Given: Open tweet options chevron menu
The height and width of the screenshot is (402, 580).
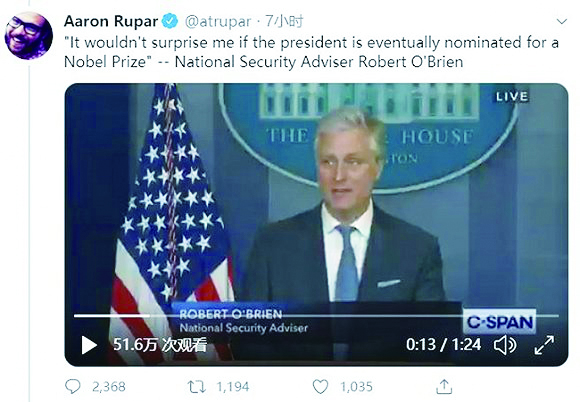Looking at the screenshot, I should [x=562, y=21].
